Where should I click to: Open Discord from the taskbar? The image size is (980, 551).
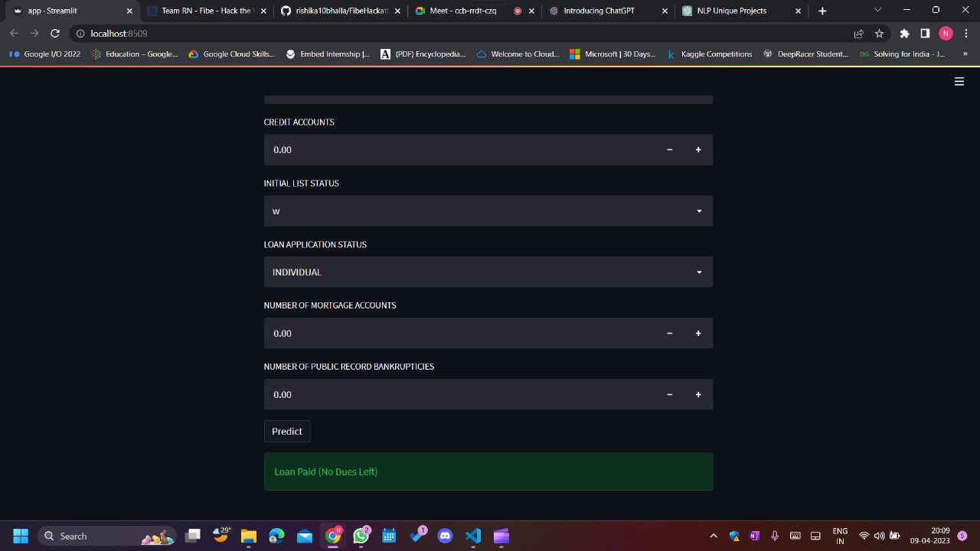click(x=445, y=536)
